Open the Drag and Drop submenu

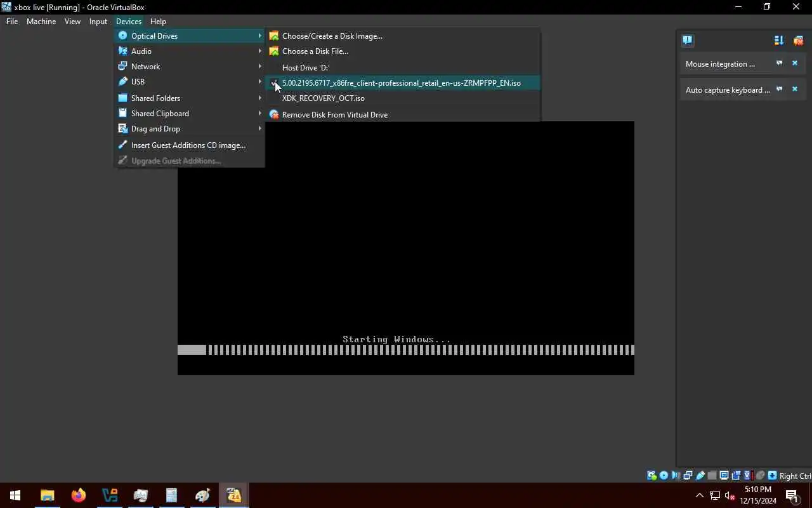click(190, 128)
